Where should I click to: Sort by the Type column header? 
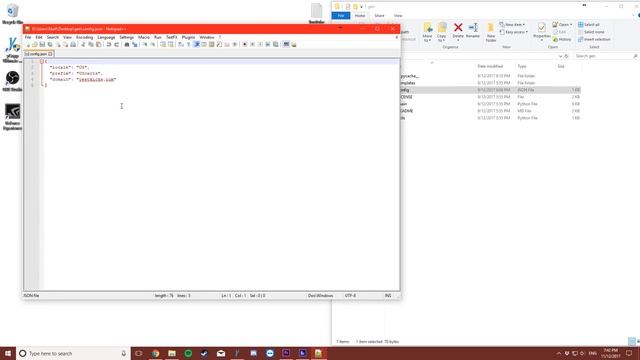[522, 66]
